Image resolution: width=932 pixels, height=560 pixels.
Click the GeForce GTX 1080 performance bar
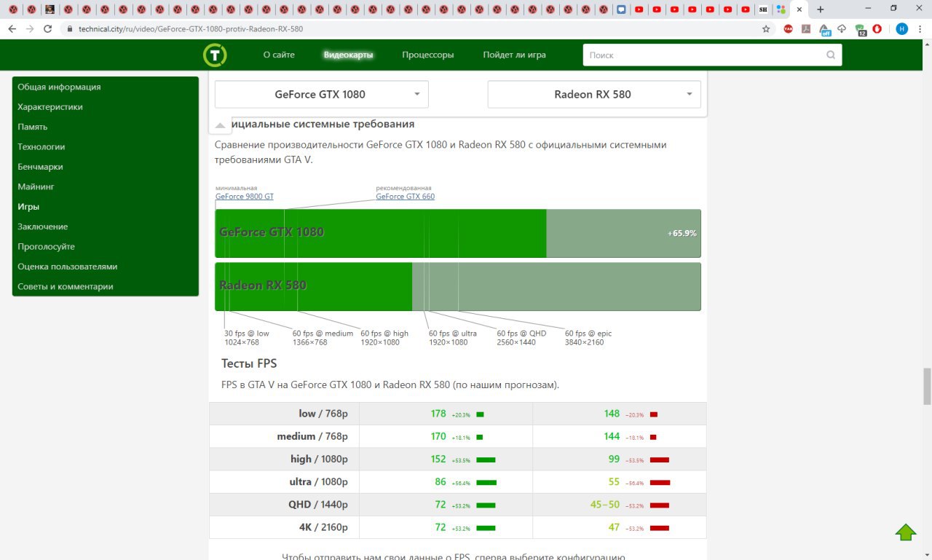point(458,233)
